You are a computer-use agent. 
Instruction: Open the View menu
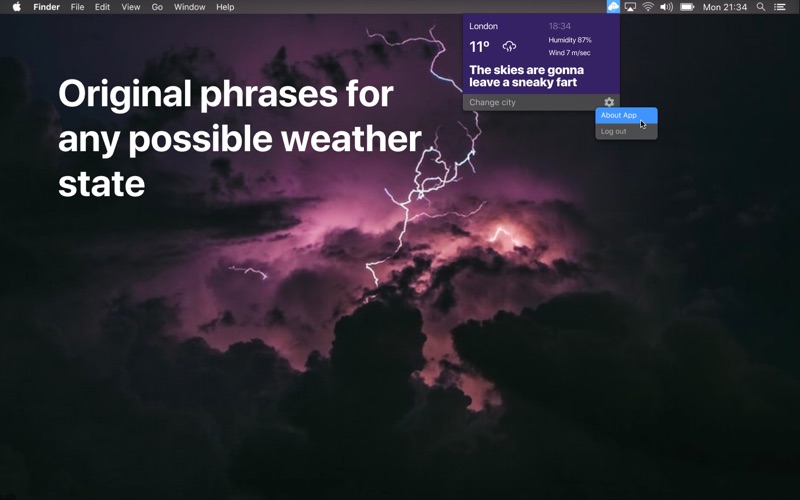click(x=131, y=7)
